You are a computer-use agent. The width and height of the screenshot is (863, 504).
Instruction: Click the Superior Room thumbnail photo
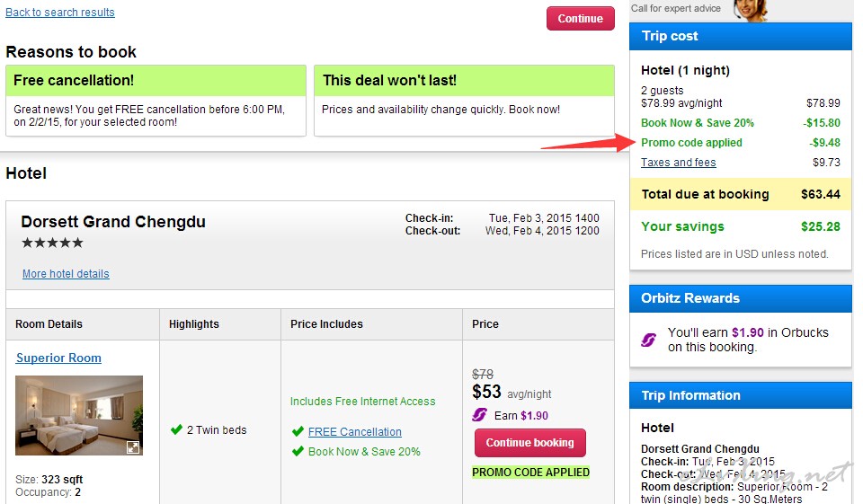tap(78, 415)
